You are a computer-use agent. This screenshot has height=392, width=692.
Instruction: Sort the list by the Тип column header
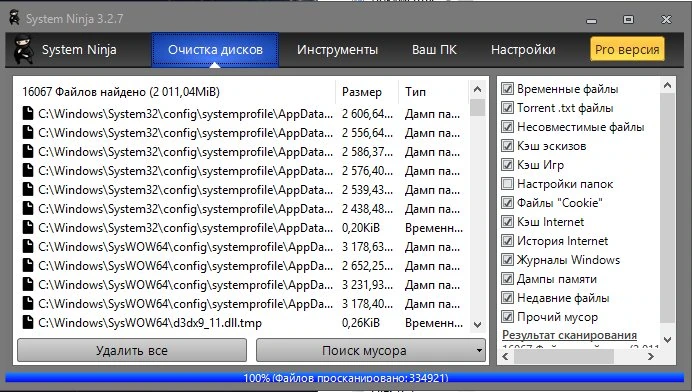433,92
